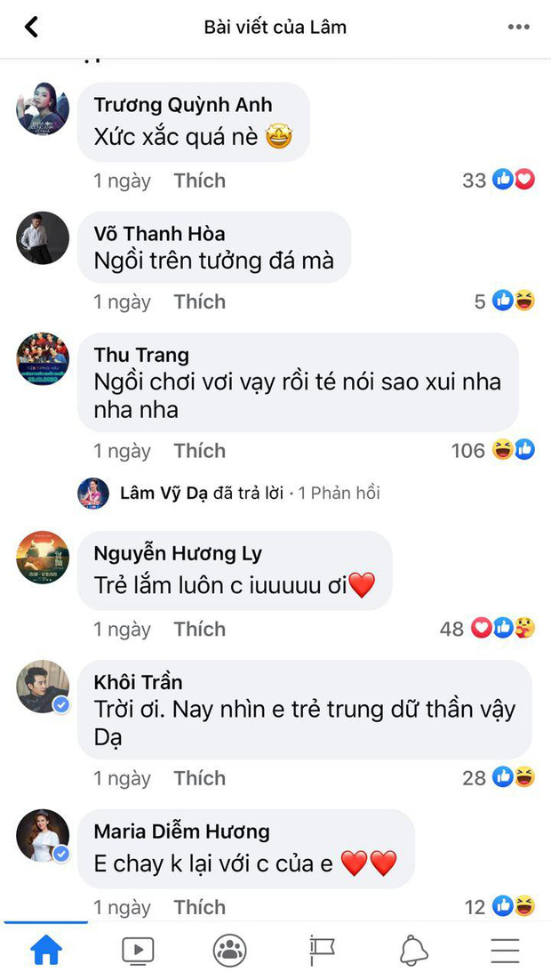
Task: Open the Watch video tab icon
Action: click(x=138, y=951)
